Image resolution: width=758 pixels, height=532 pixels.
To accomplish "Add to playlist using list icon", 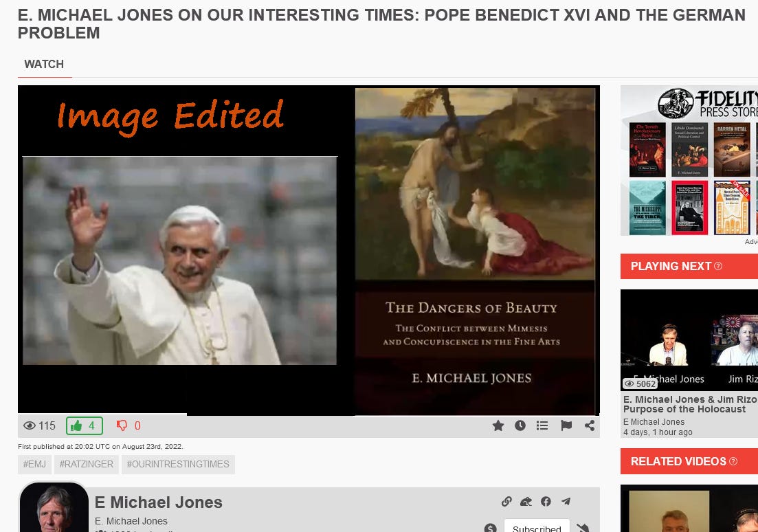I will coord(542,425).
